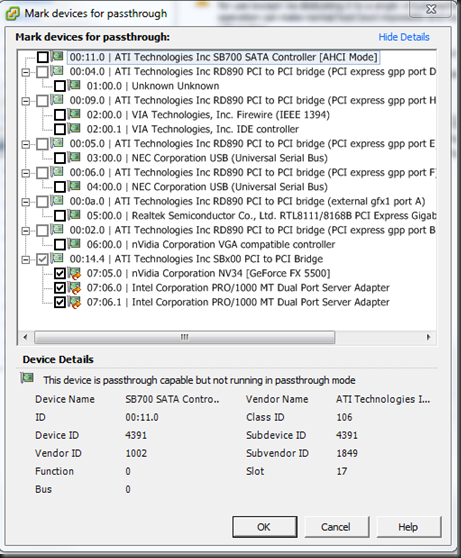Screen dimensions: 461x558
Task: Collapse the 00:14.4 SBx00 bridge node
Action: [x=26, y=259]
